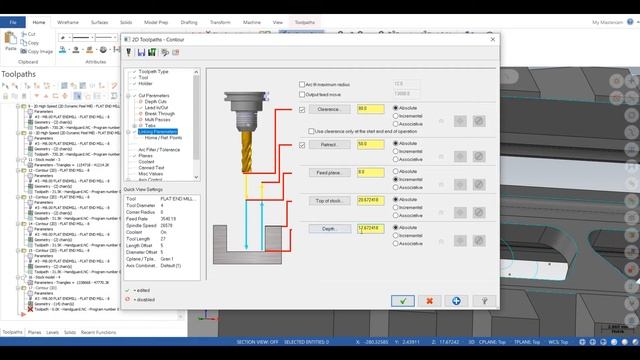The image size is (640, 360).
Task: Click the red X cancel button in dialog
Action: coord(429,301)
